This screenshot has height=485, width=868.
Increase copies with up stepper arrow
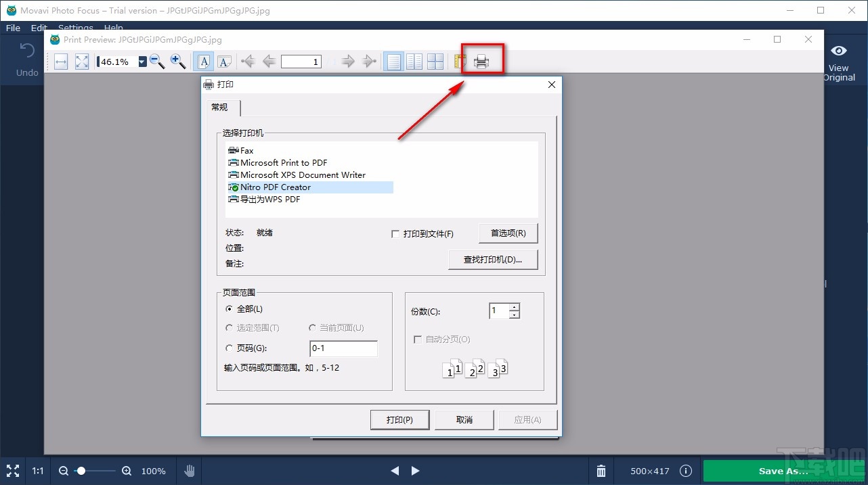coord(514,306)
